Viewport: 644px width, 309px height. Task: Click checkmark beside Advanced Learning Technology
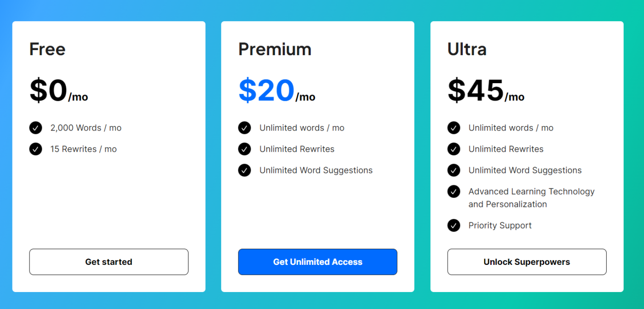coord(454,191)
